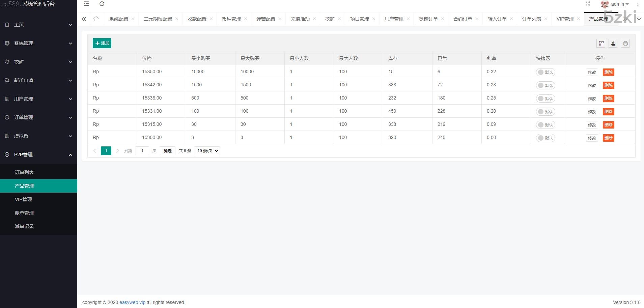The height and width of the screenshot is (308, 644).
Task: Toggle 快捷区 switch for price 15300.00
Action: point(545,138)
